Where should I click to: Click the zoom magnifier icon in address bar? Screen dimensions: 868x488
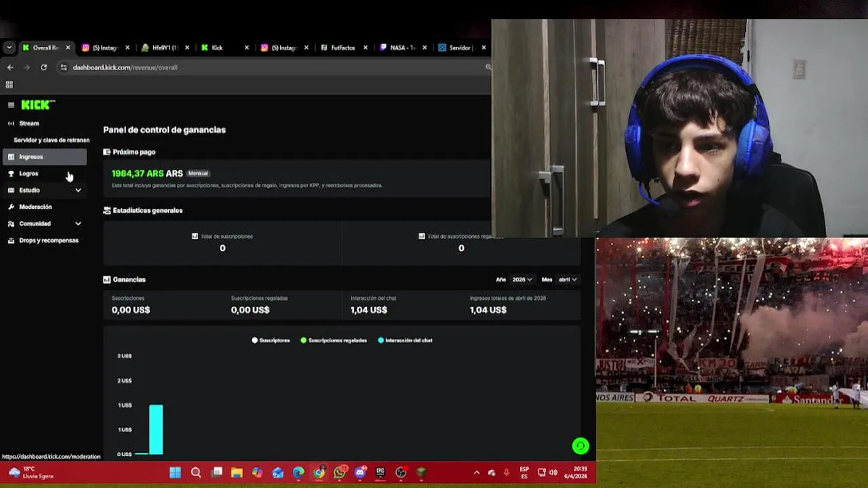pos(488,67)
